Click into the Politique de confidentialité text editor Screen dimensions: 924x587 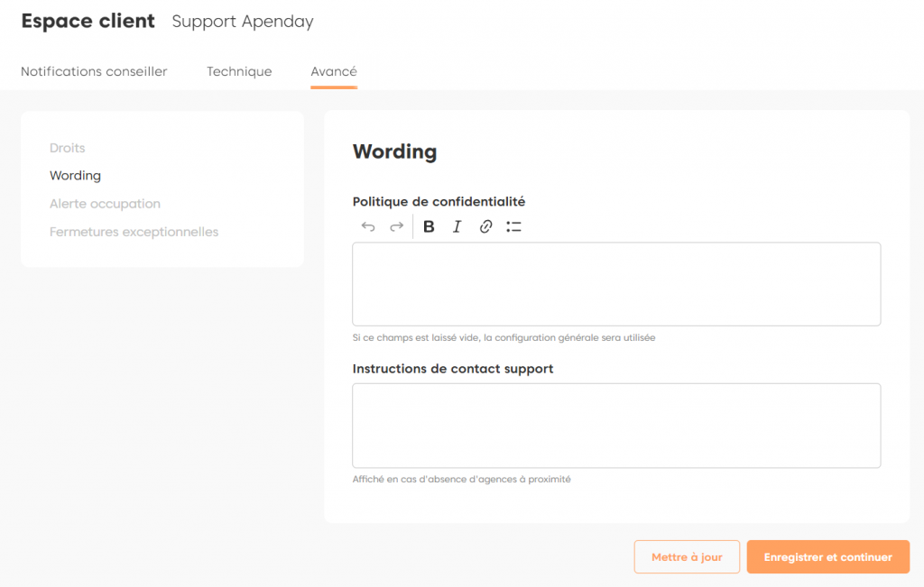pos(616,284)
